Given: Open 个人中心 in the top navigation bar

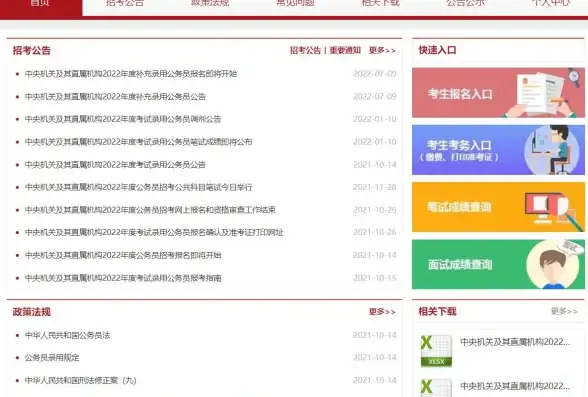Looking at the screenshot, I should pyautogui.click(x=551, y=3).
